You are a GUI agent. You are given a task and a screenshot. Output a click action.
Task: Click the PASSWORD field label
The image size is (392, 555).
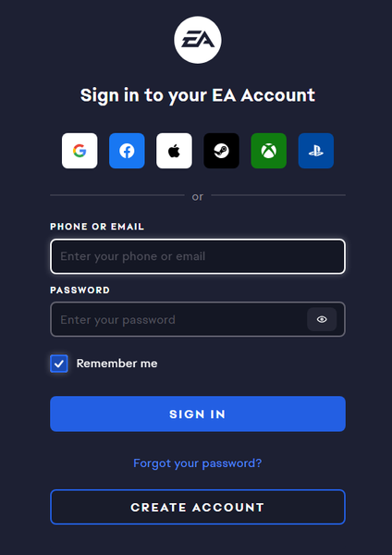coord(80,290)
